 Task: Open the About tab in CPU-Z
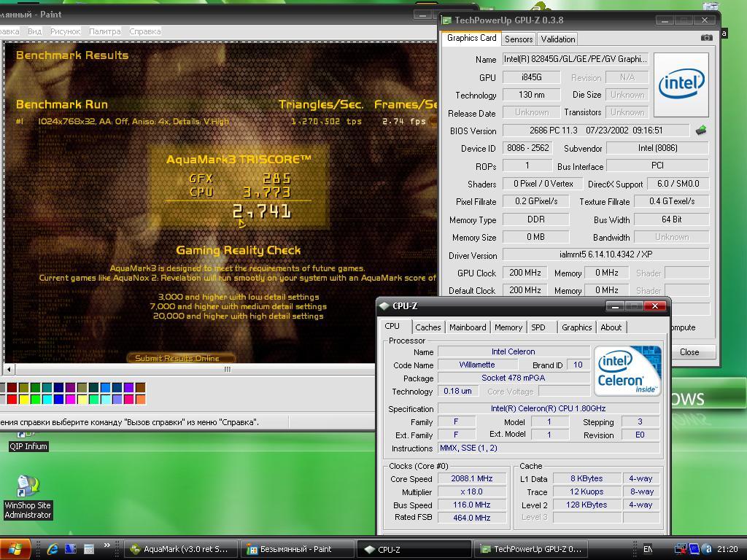611,327
